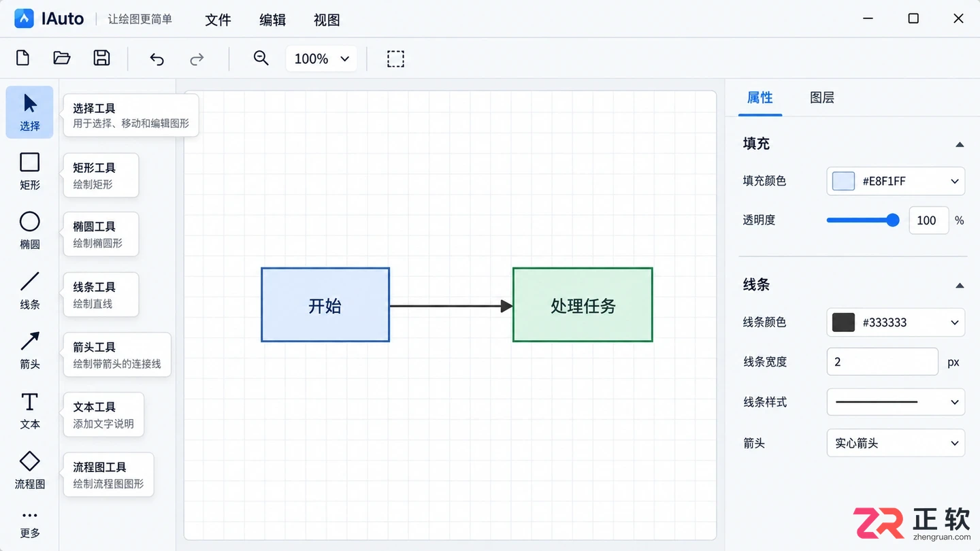Click the 透明度 slider handle
Image resolution: width=980 pixels, height=551 pixels.
pos(893,220)
